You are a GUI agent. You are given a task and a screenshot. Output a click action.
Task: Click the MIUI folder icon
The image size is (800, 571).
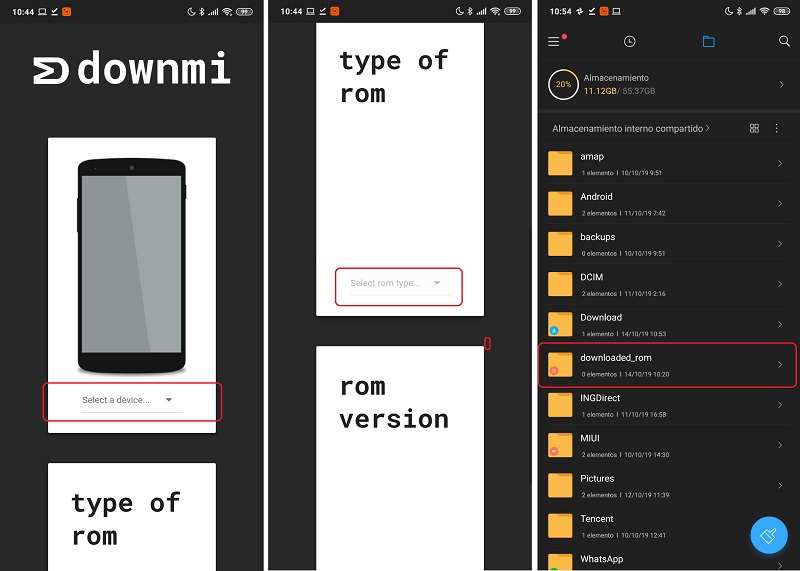coord(560,445)
